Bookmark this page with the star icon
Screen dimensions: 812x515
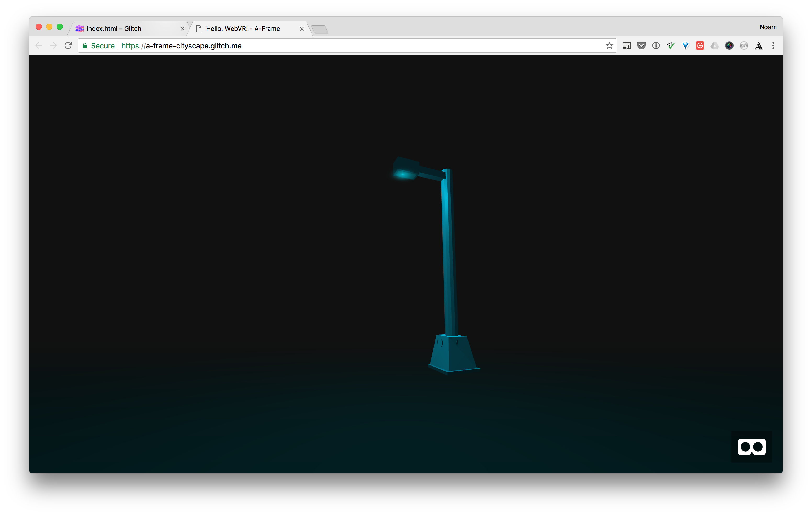609,45
